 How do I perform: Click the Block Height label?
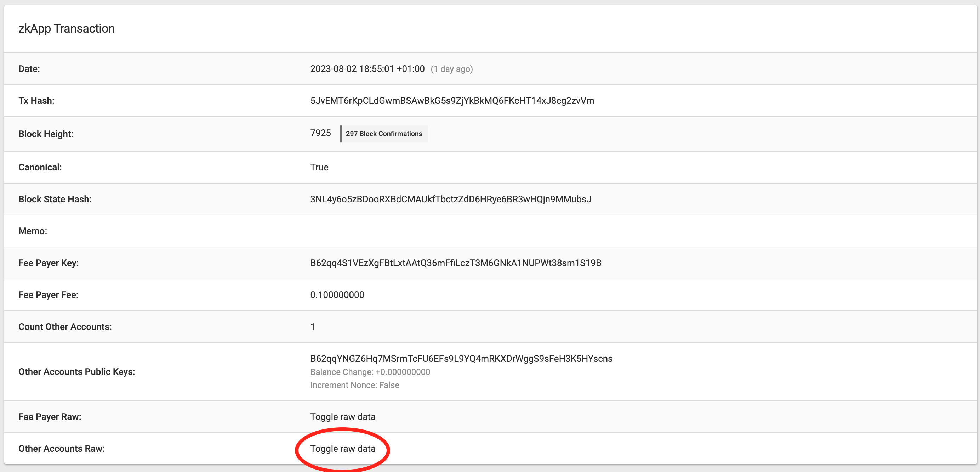pyautogui.click(x=46, y=134)
